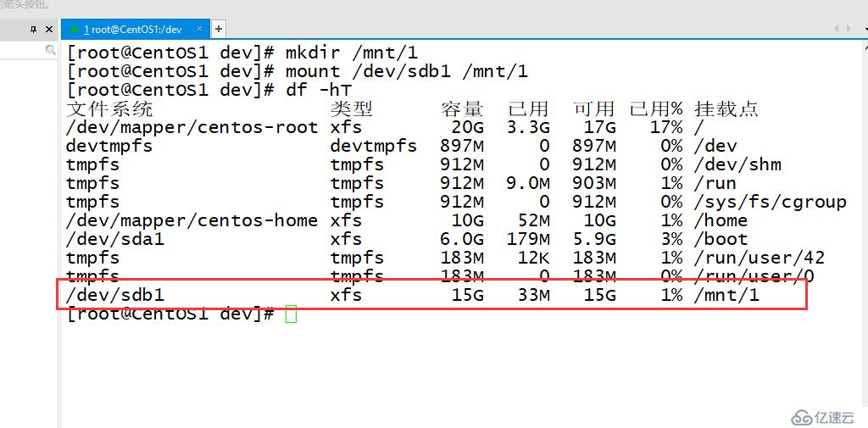Click '/dev/sdb1' in the df output row
The height and width of the screenshot is (428, 868).
[115, 295]
